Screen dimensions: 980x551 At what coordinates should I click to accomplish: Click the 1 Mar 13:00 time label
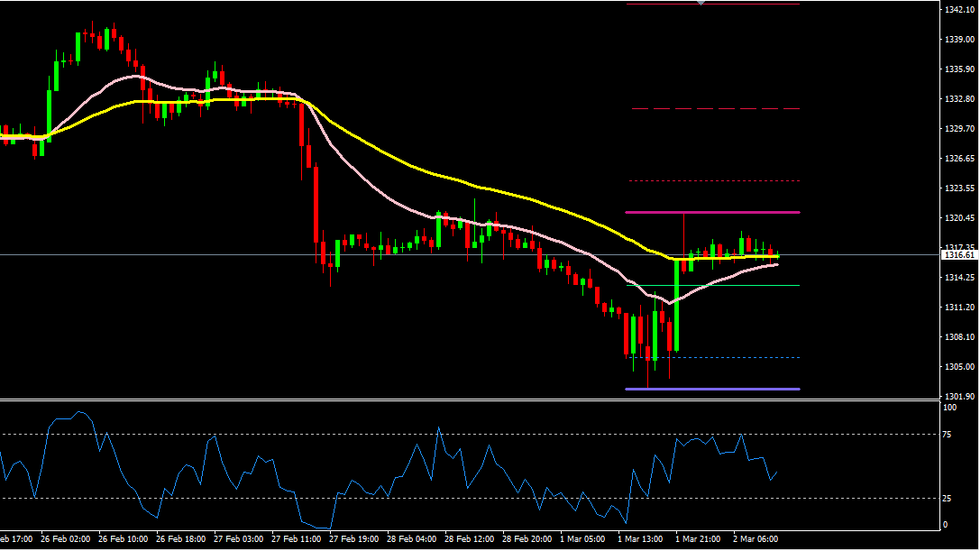[x=640, y=539]
